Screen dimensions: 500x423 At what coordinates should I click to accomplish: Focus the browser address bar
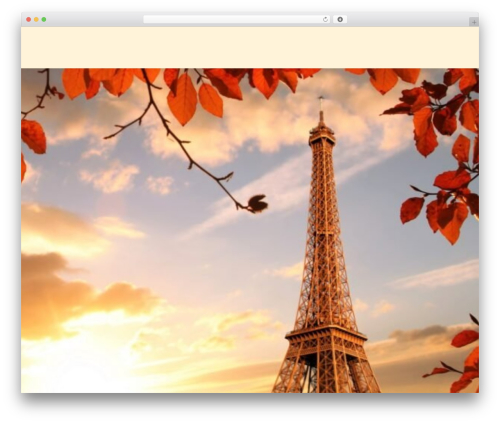click(237, 20)
